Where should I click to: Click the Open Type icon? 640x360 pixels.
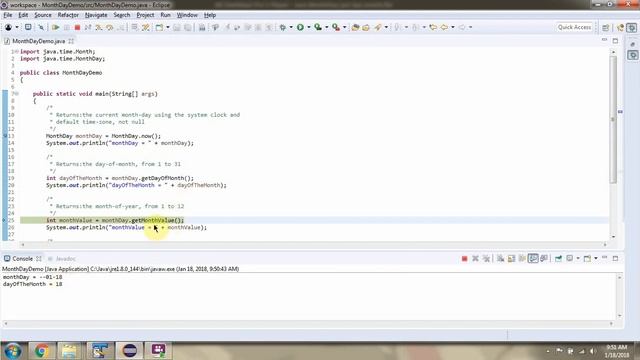tap(355, 27)
